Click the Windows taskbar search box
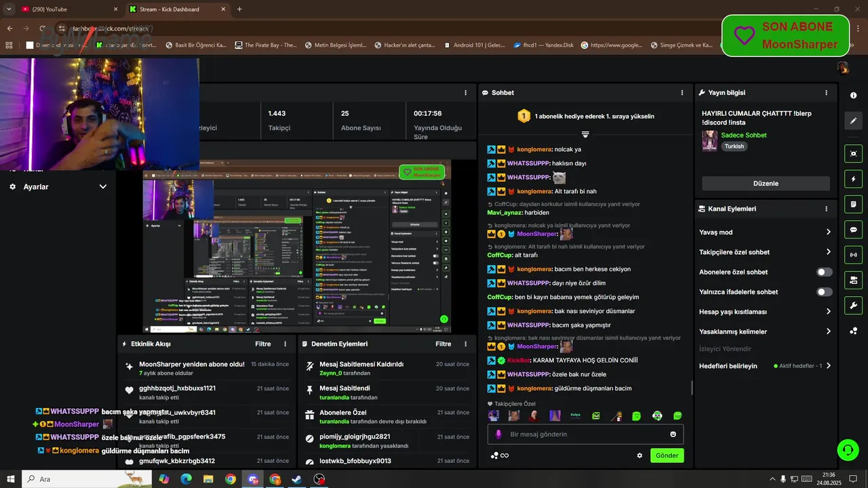Viewport: 868px width, 488px height. [86, 479]
